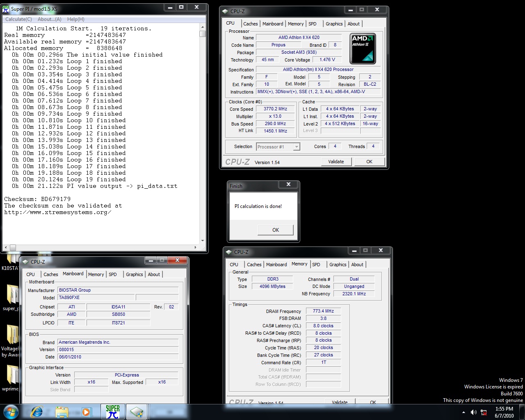Click the Manufacturer field BIOSTAR Group
The width and height of the screenshot is (525, 420).
click(x=118, y=290)
